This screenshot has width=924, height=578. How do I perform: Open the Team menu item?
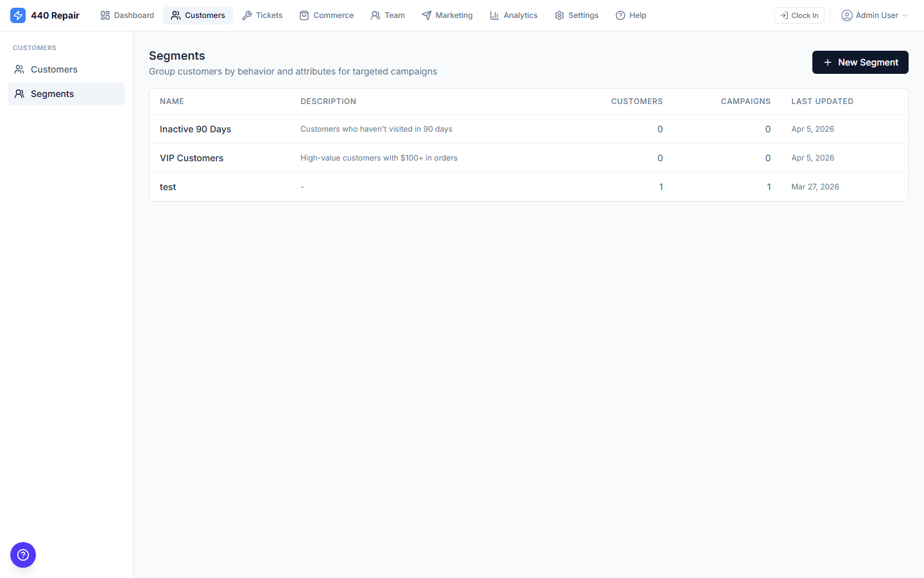(388, 15)
